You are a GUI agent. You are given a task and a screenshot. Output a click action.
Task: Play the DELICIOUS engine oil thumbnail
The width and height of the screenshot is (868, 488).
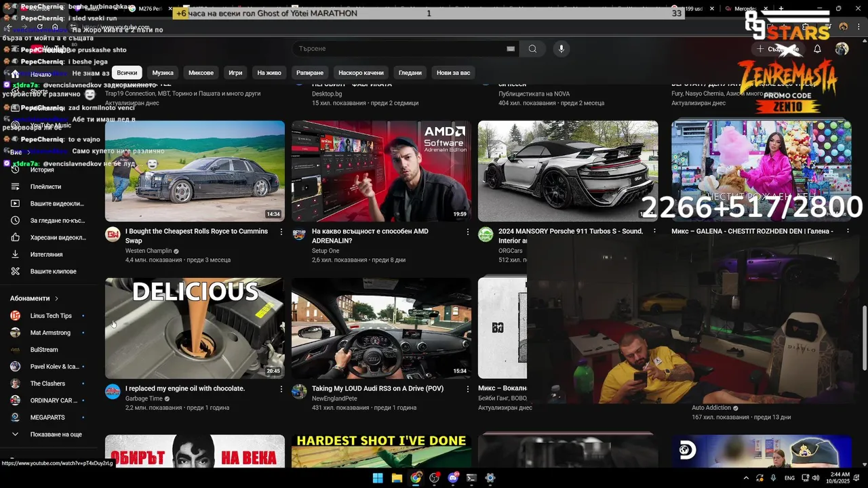pyautogui.click(x=195, y=328)
